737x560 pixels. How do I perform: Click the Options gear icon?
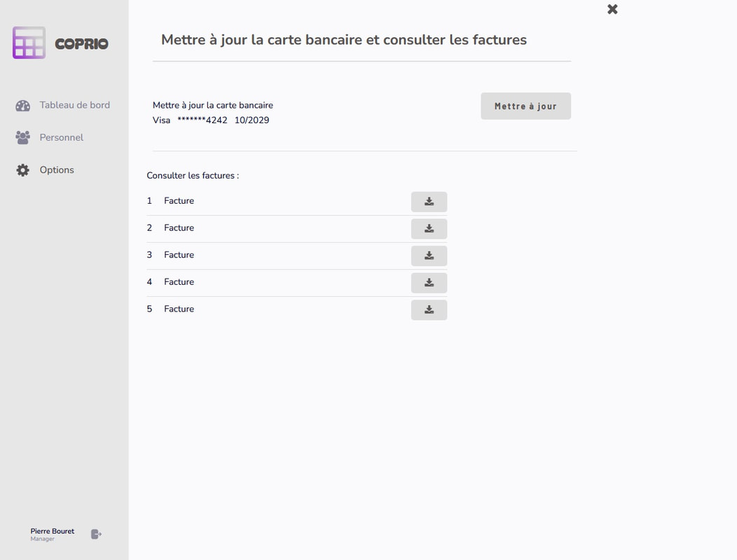(x=23, y=170)
